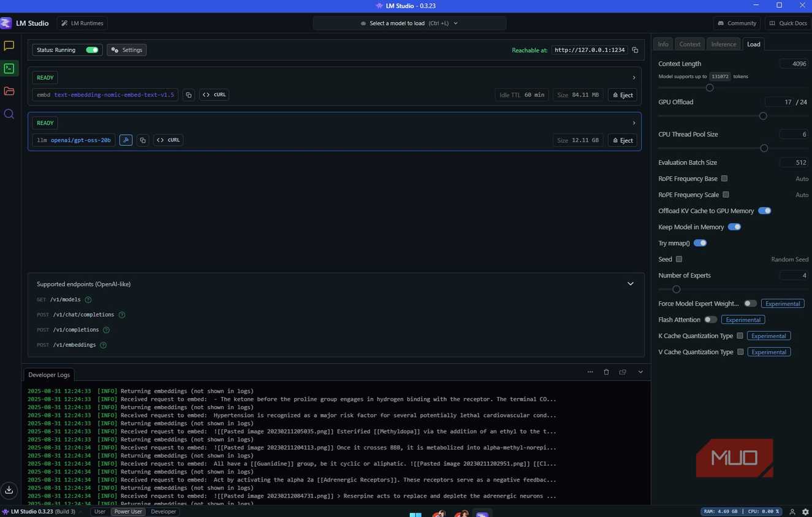This screenshot has width=812, height=517.
Task: Open server Settings button
Action: tap(127, 50)
